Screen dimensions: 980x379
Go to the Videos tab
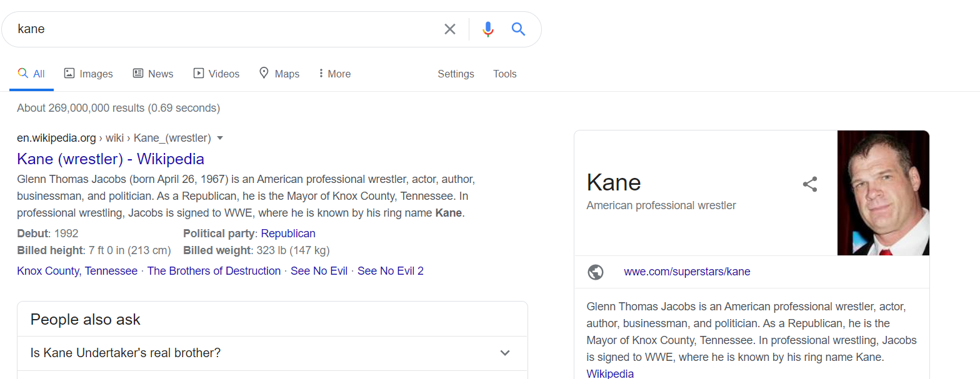click(216, 74)
